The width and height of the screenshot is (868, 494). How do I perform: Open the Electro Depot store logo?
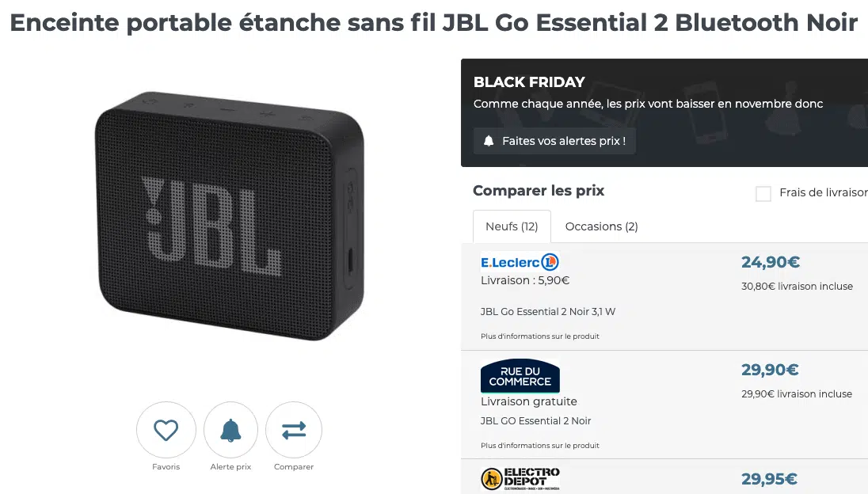click(x=520, y=478)
